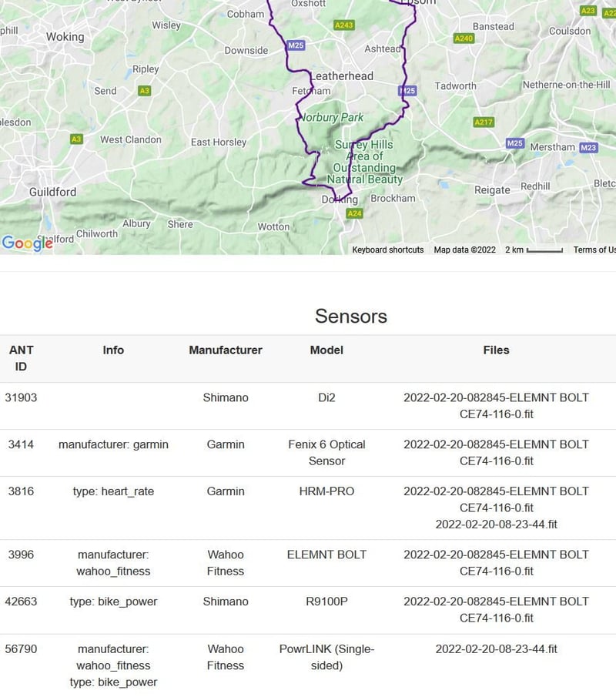Click the Files column header

pyautogui.click(x=496, y=350)
